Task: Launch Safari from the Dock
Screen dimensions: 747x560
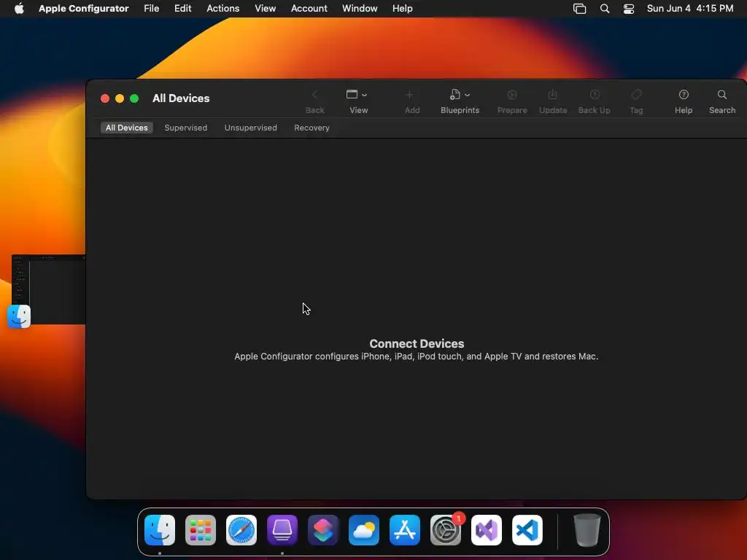Action: (241, 530)
